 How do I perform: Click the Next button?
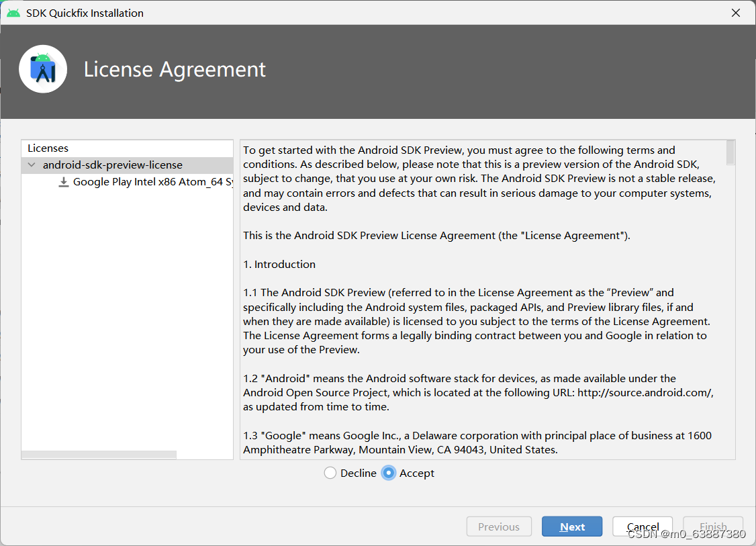pos(572,527)
